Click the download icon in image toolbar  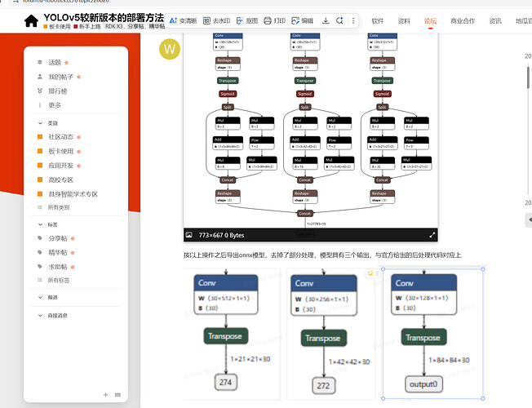coord(326,20)
